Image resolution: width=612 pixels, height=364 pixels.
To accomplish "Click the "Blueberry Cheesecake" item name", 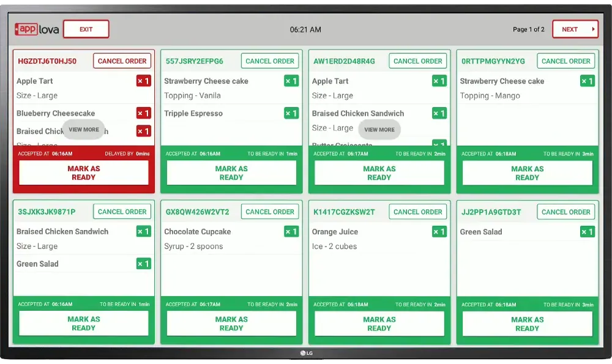I will coord(56,113).
